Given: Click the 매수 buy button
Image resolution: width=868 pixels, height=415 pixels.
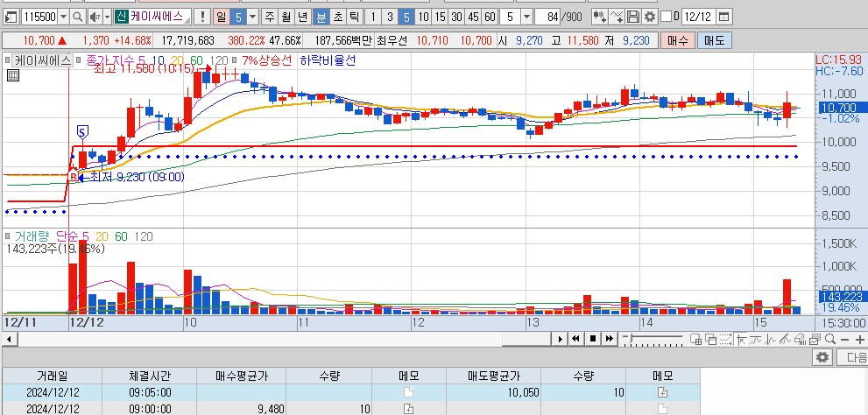Looking at the screenshot, I should coord(677,40).
